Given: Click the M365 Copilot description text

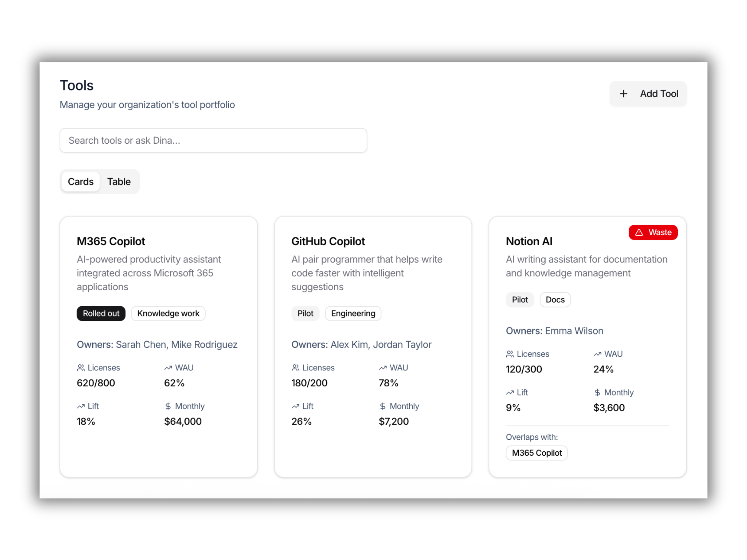Looking at the screenshot, I should [149, 273].
